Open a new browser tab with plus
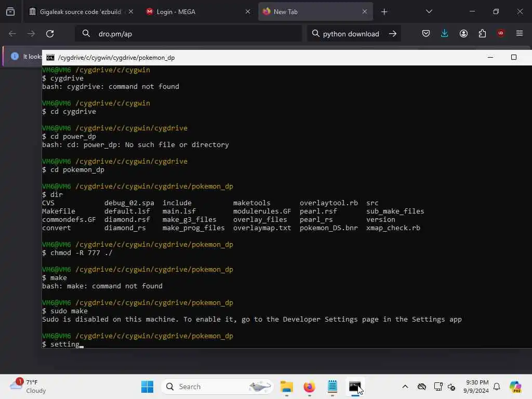 coord(384,12)
